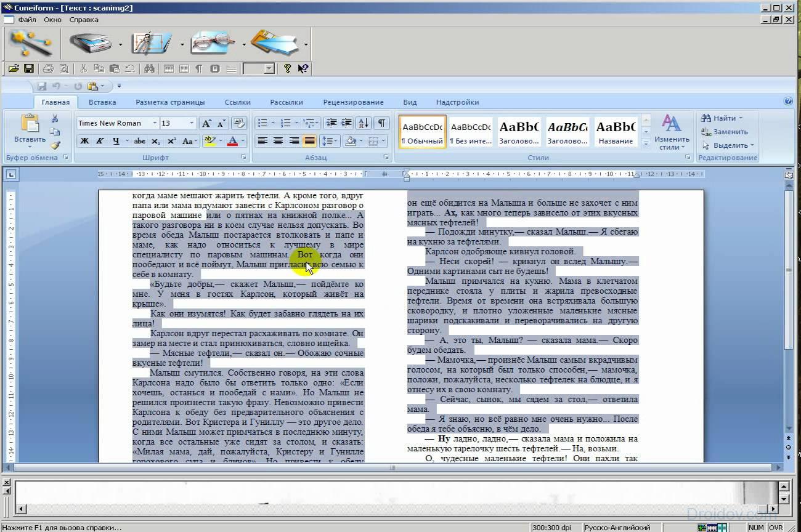The height and width of the screenshot is (532, 801).
Task: Shrink font size with the smaller A icon
Action: pos(221,123)
